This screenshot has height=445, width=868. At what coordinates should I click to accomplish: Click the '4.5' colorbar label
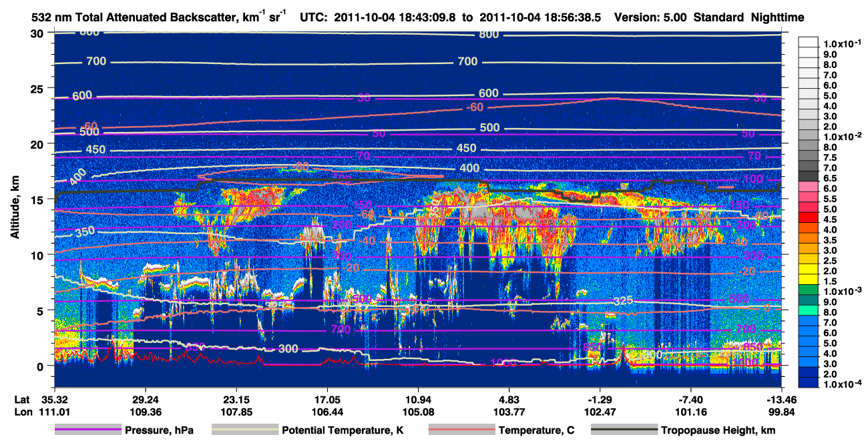click(x=830, y=219)
